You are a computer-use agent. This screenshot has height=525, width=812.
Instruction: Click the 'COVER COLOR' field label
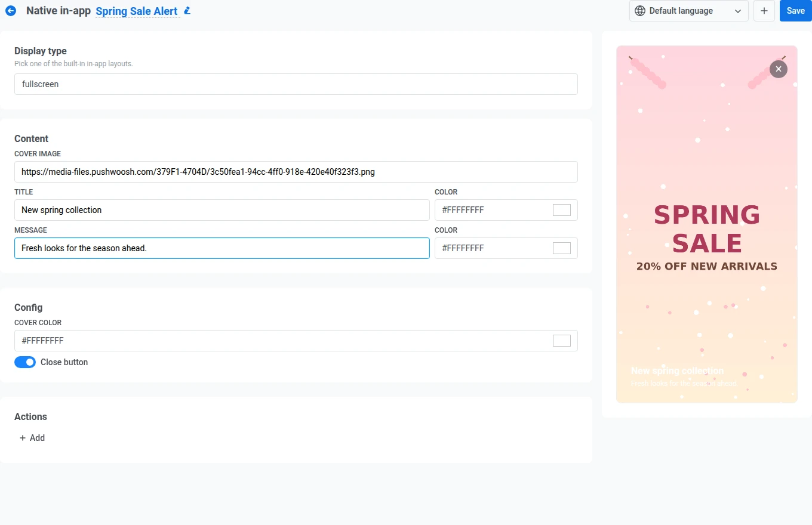[x=38, y=323]
